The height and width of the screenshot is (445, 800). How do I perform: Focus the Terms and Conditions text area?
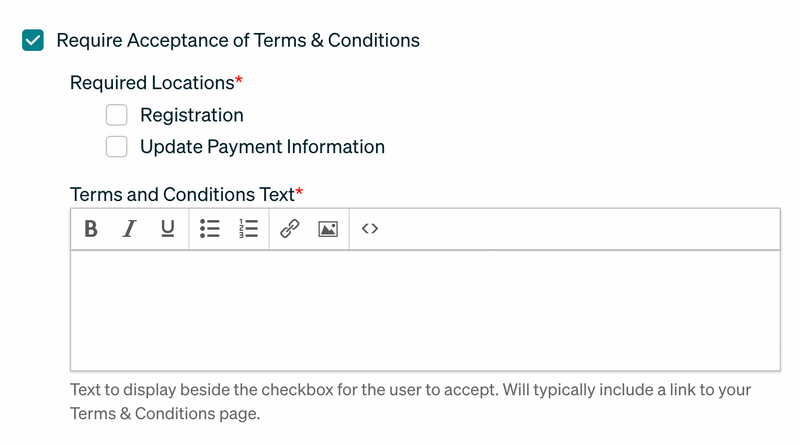[x=426, y=310]
